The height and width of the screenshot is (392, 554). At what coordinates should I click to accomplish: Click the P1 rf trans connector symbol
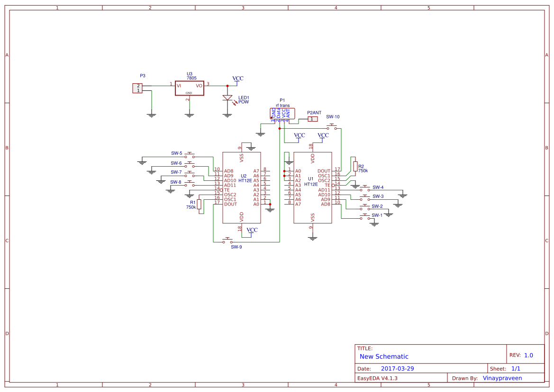point(282,113)
